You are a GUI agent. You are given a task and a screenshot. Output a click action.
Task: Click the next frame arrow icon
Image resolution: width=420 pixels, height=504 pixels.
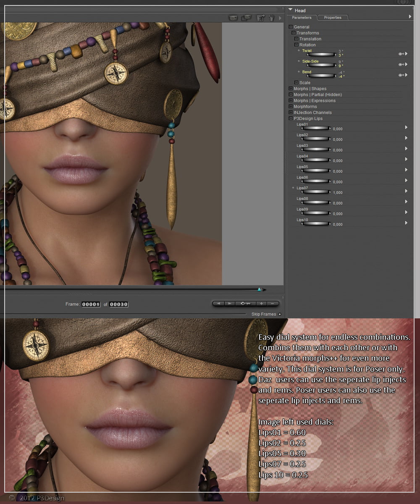229,304
